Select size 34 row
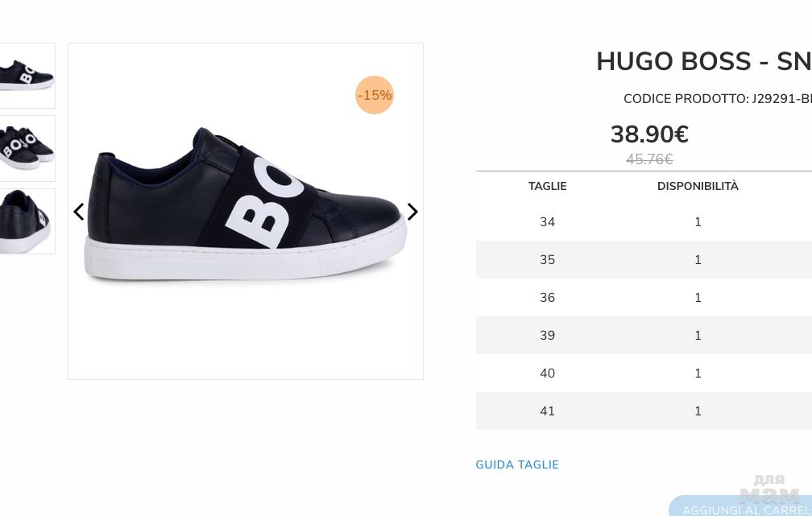The width and height of the screenshot is (812, 516). [x=548, y=222]
